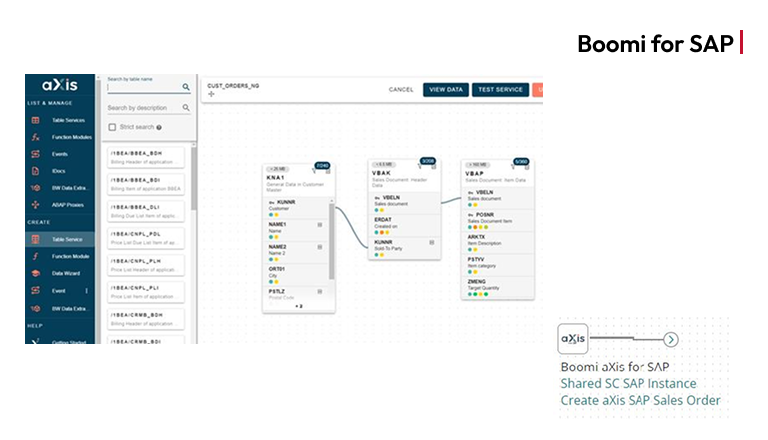The image size is (768, 440).
Task: Click the arrow endpoint of the aXis connector
Action: [671, 340]
